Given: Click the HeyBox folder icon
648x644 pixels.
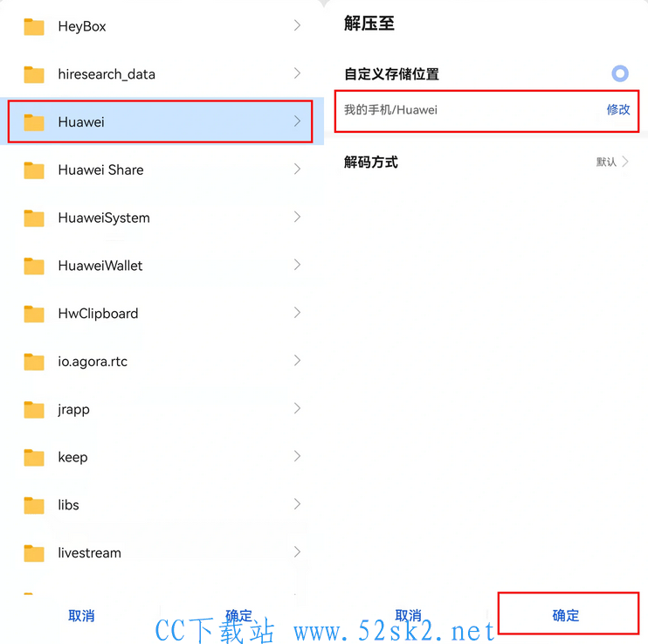Looking at the screenshot, I should (x=34, y=27).
